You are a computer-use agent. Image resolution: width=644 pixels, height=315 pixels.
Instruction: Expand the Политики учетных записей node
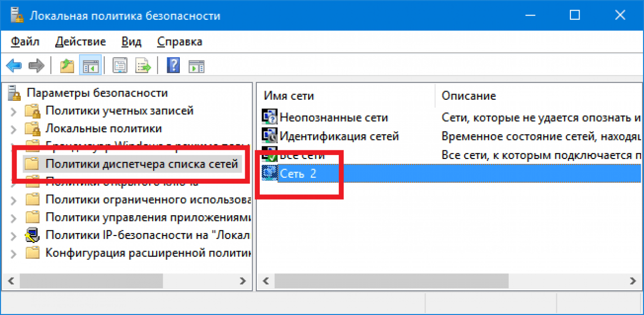(14, 111)
